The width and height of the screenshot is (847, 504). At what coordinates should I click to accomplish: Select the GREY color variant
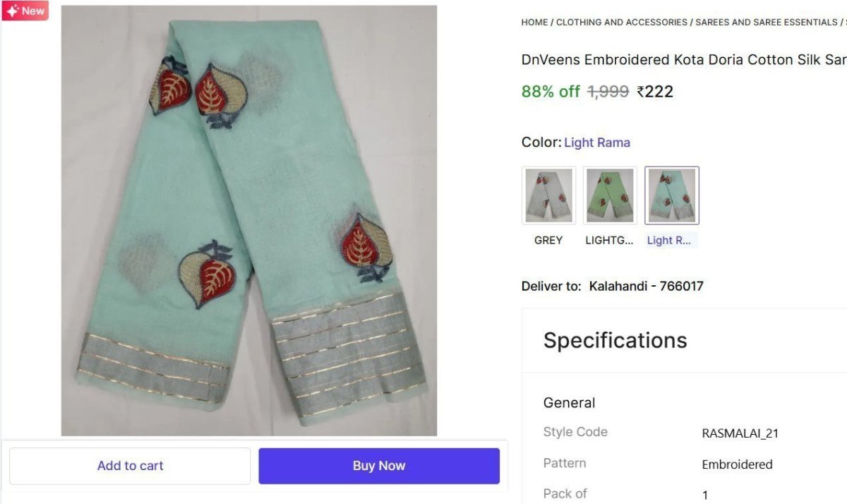coord(548,195)
